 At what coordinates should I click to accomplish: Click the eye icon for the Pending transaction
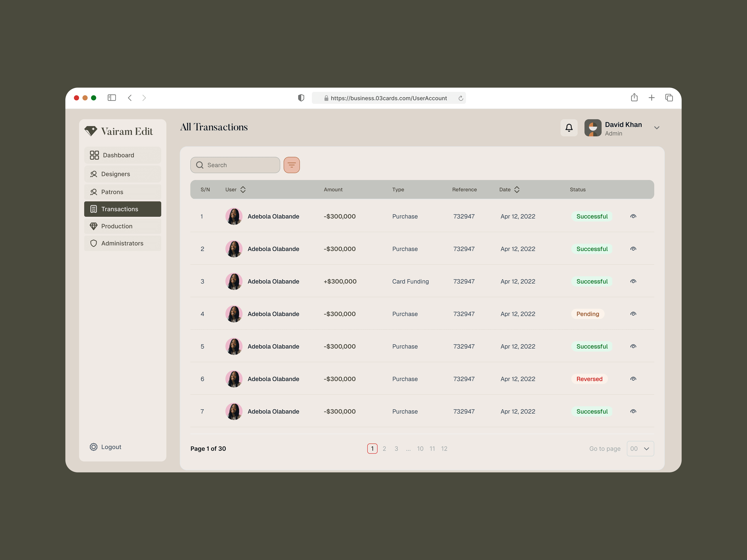(x=633, y=314)
